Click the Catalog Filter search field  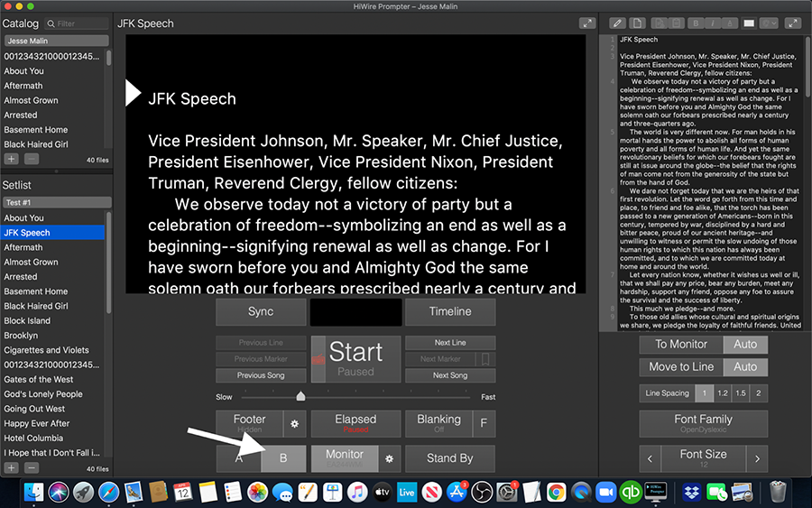[78, 23]
